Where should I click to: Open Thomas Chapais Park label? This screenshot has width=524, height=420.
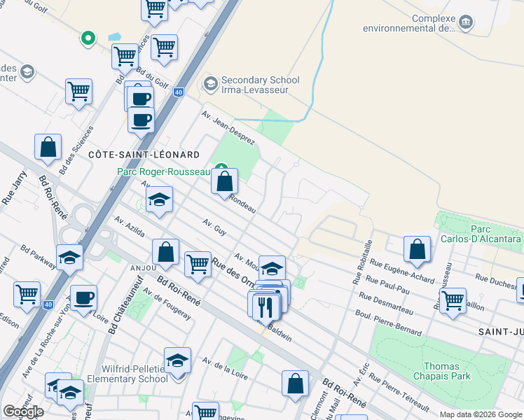pyautogui.click(x=442, y=371)
